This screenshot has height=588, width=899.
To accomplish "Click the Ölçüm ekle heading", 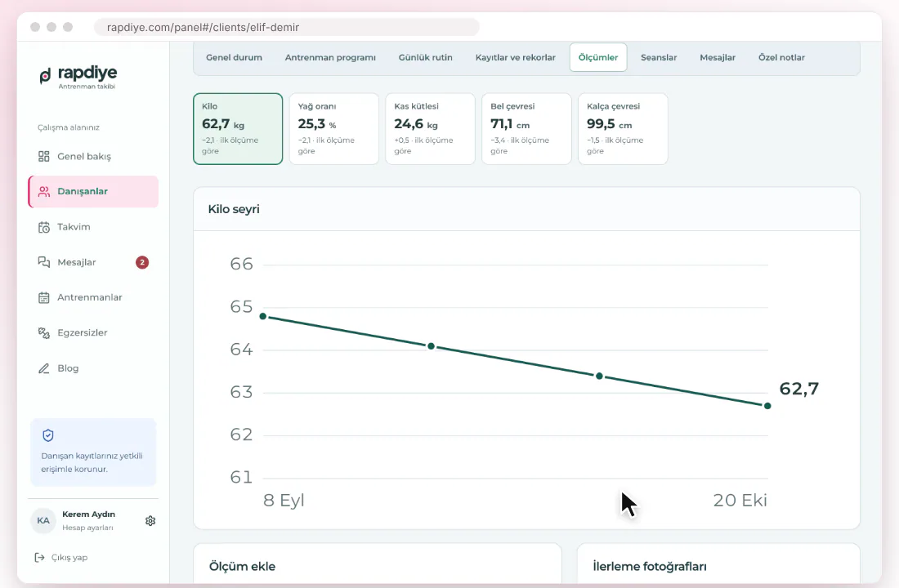I will coord(242,566).
